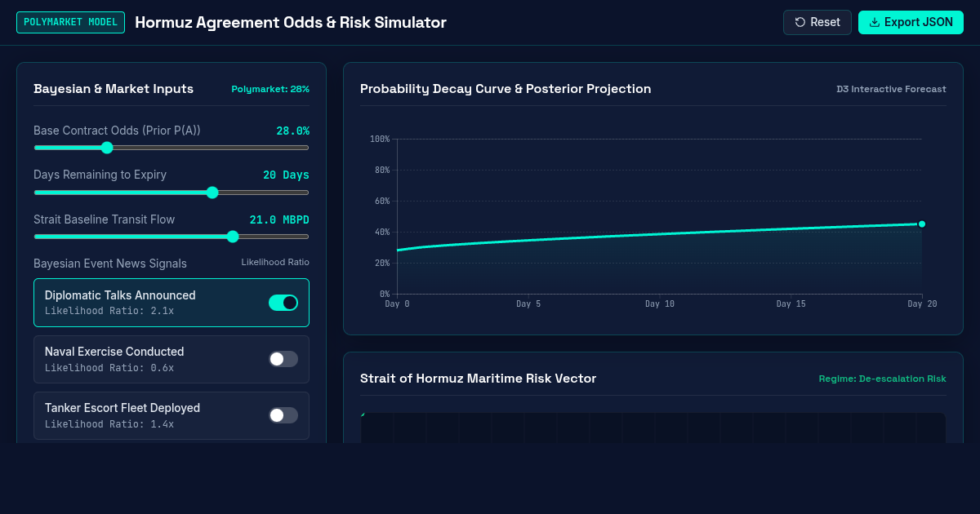Image resolution: width=980 pixels, height=514 pixels.
Task: Disable the Diplomatic Talks Announced toggle
Action: (283, 303)
